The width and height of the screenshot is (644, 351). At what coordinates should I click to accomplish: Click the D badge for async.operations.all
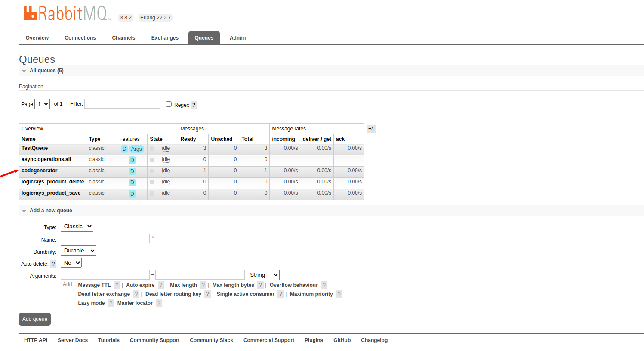click(132, 160)
